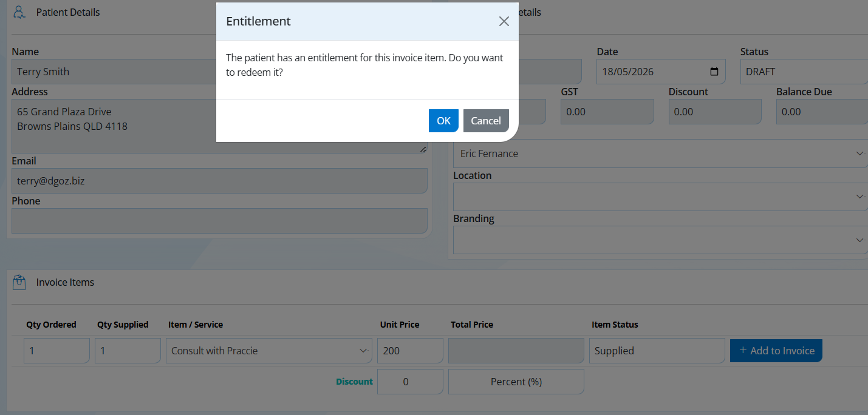
Task: Click the Discount amount field
Action: (x=410, y=382)
